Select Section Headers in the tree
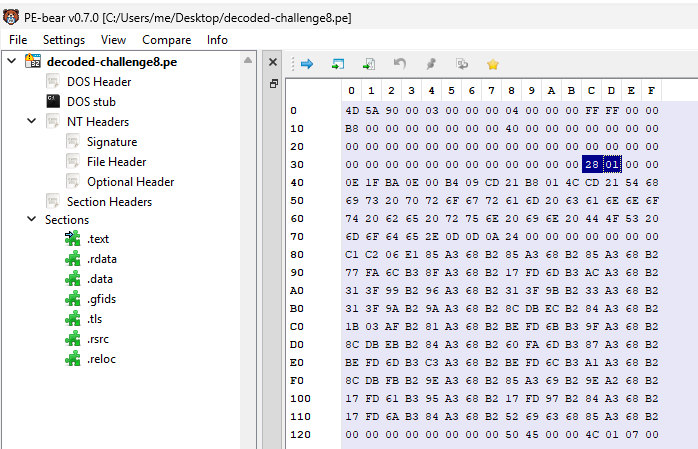The image size is (698, 449). (x=109, y=202)
